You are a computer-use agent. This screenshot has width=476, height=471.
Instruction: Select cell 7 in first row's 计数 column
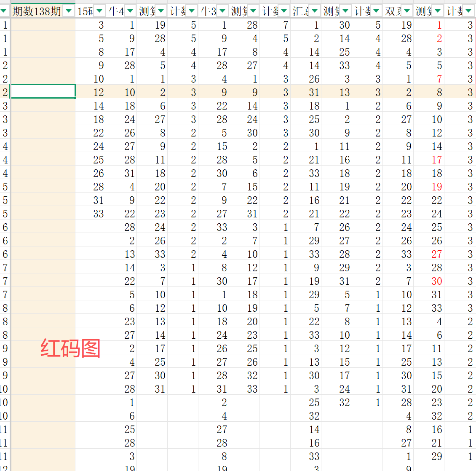pos(275,25)
